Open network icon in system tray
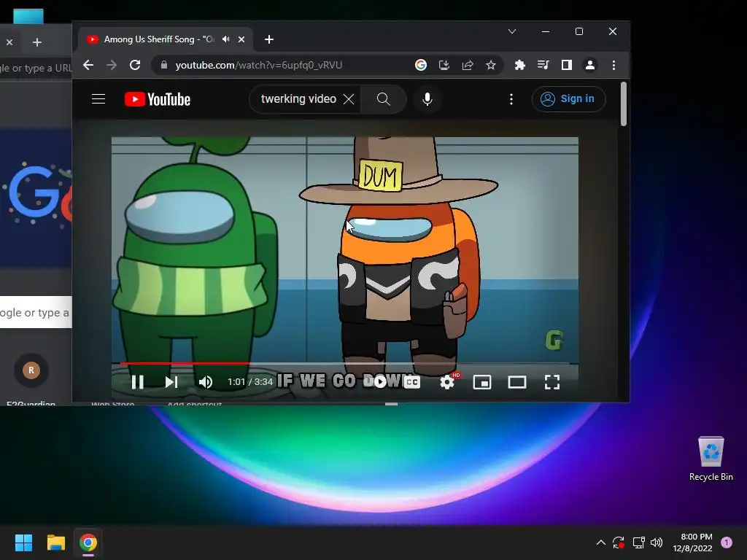747x560 pixels. [638, 542]
